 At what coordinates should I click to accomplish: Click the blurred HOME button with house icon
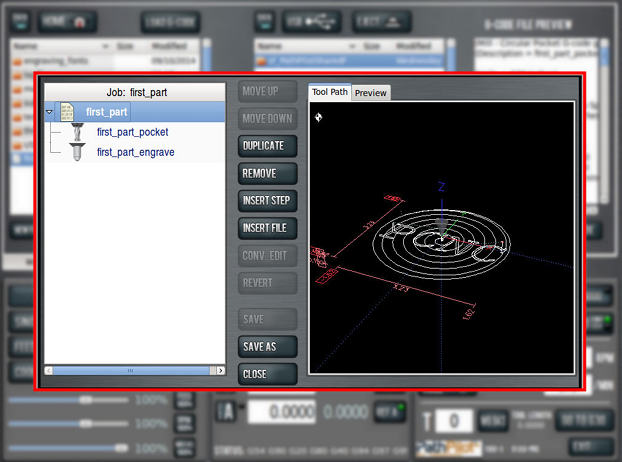pos(68,21)
